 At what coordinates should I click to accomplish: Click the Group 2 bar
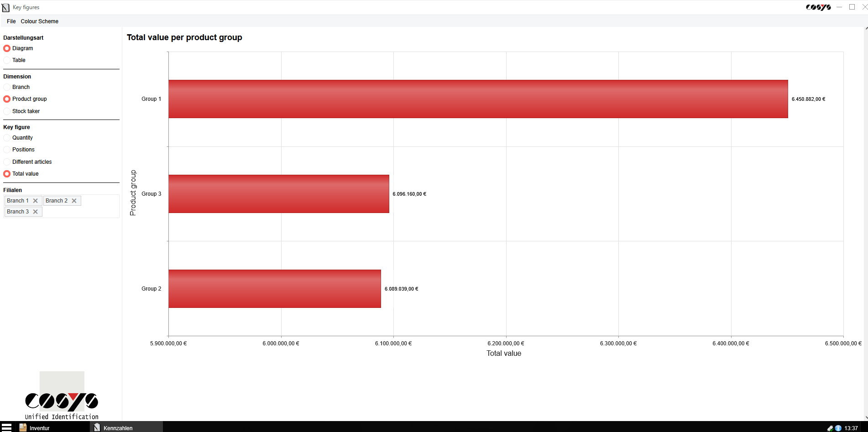point(275,289)
